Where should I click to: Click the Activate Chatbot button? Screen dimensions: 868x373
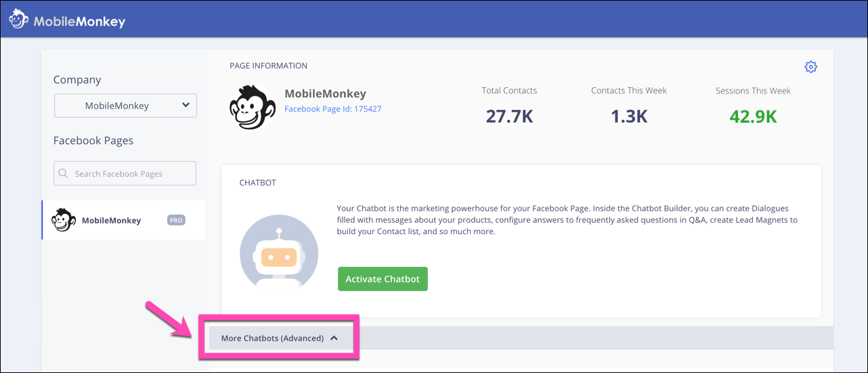383,279
